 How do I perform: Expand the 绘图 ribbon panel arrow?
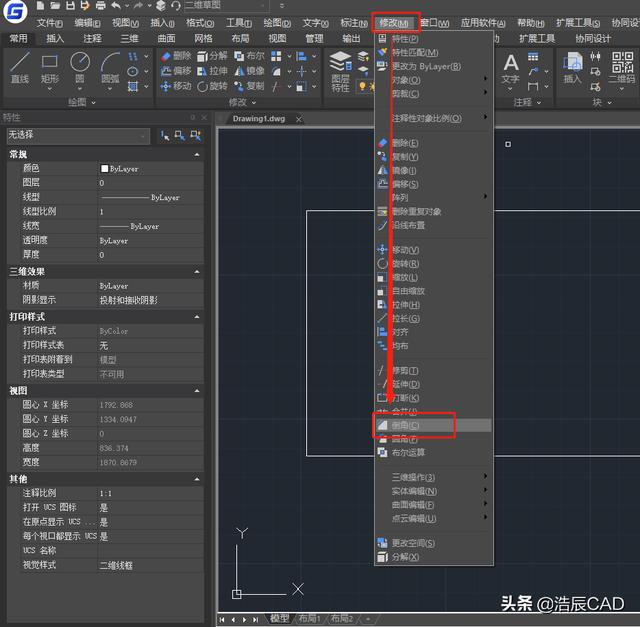pos(94,102)
